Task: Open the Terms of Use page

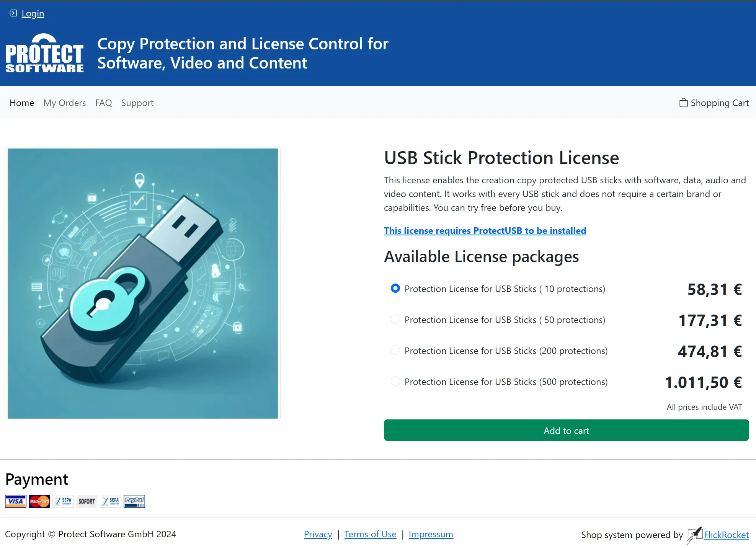Action: (370, 534)
